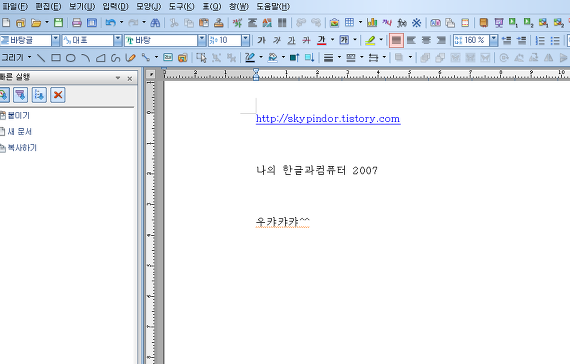Save document with green floppy icon

(x=58, y=23)
